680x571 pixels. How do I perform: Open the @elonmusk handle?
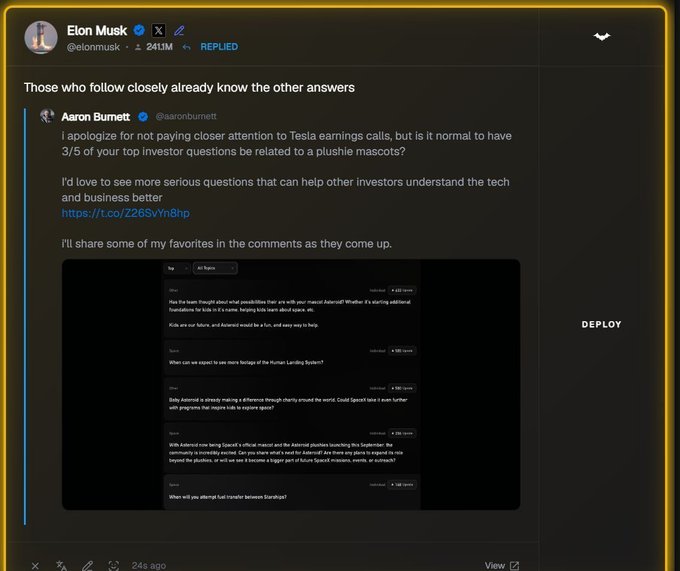point(93,47)
